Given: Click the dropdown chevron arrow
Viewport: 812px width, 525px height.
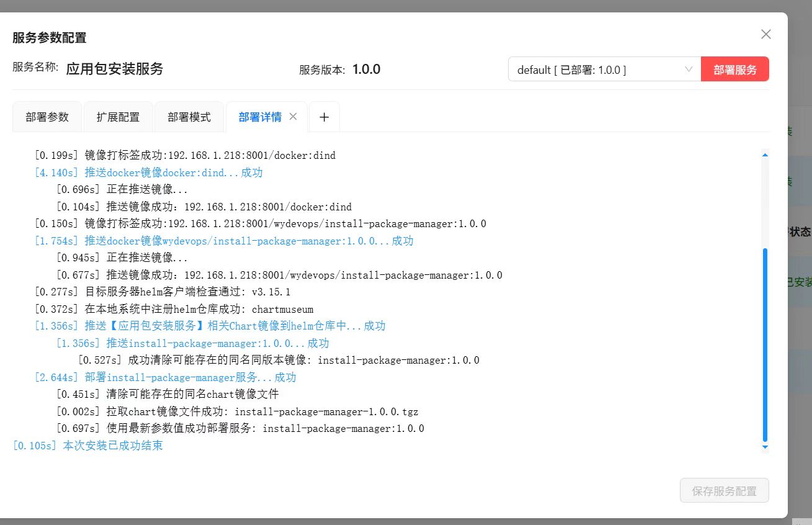Looking at the screenshot, I should click(689, 70).
